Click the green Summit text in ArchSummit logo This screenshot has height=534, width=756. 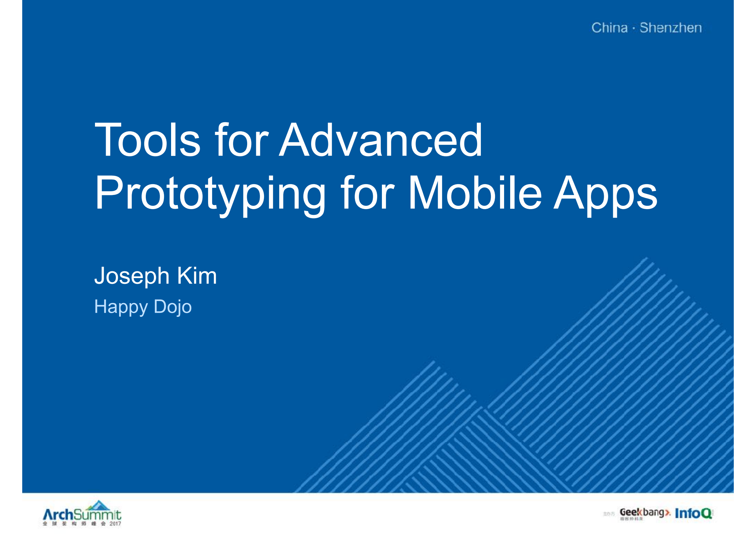click(98, 514)
